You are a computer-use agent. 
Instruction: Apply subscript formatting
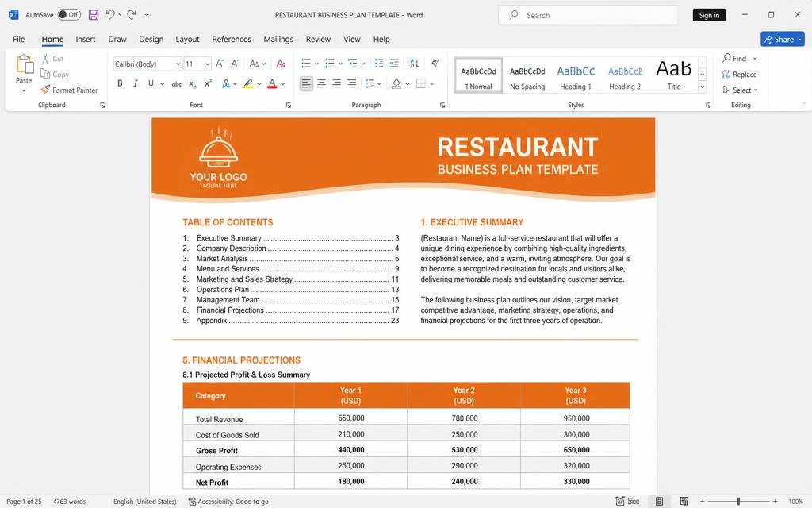[x=192, y=83]
